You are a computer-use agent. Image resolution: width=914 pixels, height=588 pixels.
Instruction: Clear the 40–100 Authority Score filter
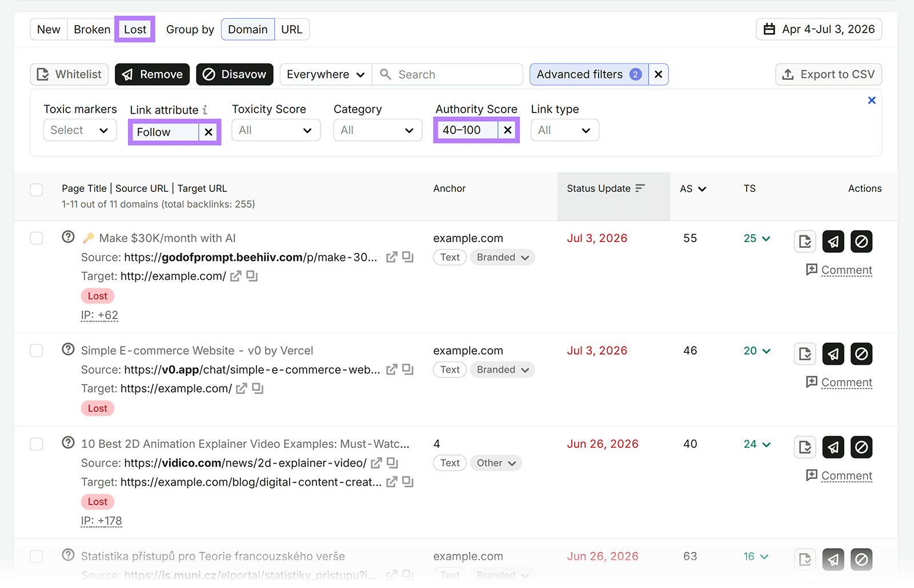pos(507,130)
